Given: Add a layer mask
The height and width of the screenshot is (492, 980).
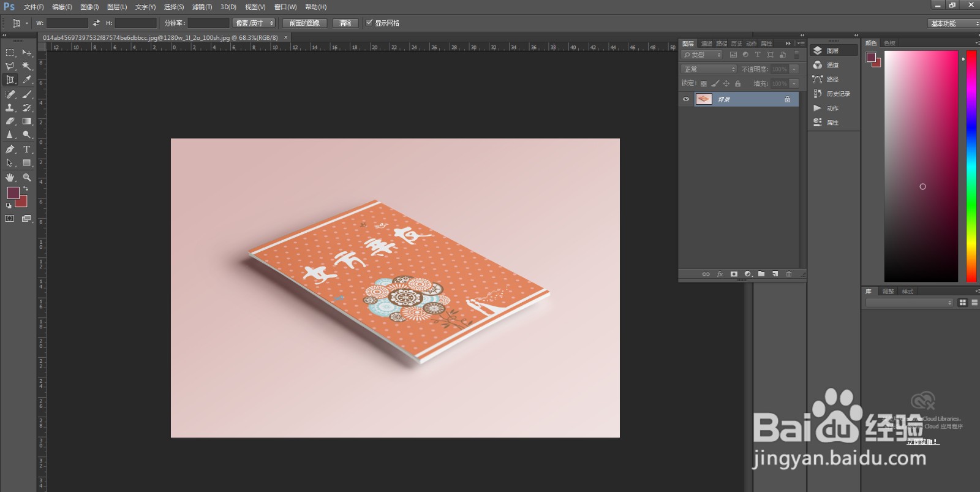Looking at the screenshot, I should click(x=734, y=274).
